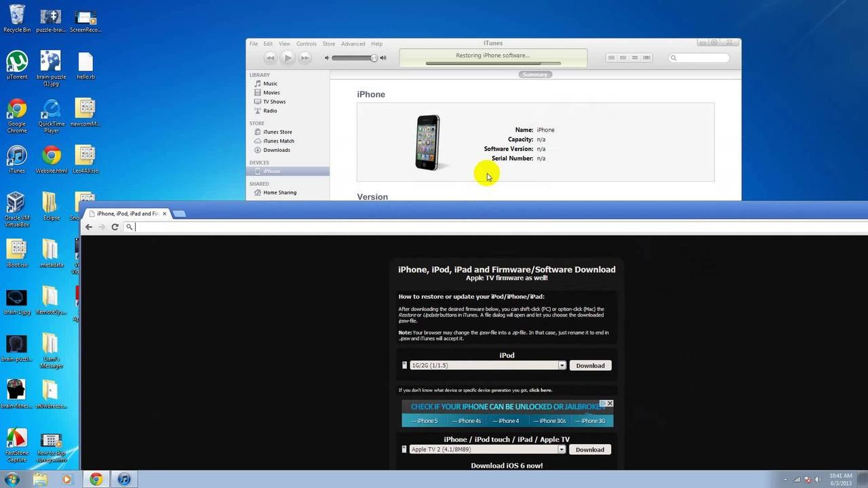Click the iTunes previous track button

[270, 58]
